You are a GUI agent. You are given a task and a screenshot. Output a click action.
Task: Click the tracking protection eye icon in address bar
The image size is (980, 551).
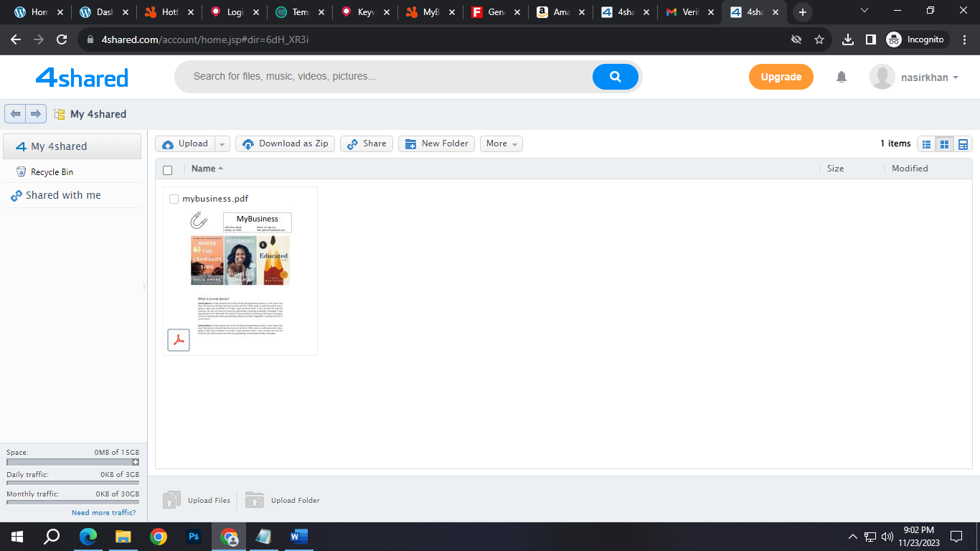[796, 39]
